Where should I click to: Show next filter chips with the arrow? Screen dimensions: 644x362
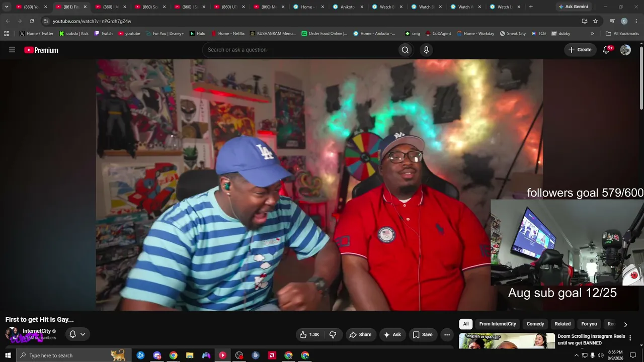(625, 324)
